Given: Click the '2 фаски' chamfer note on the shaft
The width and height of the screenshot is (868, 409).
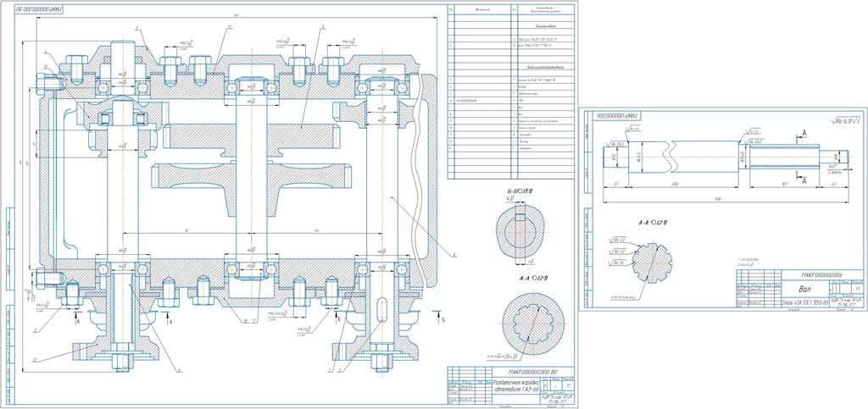Looking at the screenshot, I should 834,173.
